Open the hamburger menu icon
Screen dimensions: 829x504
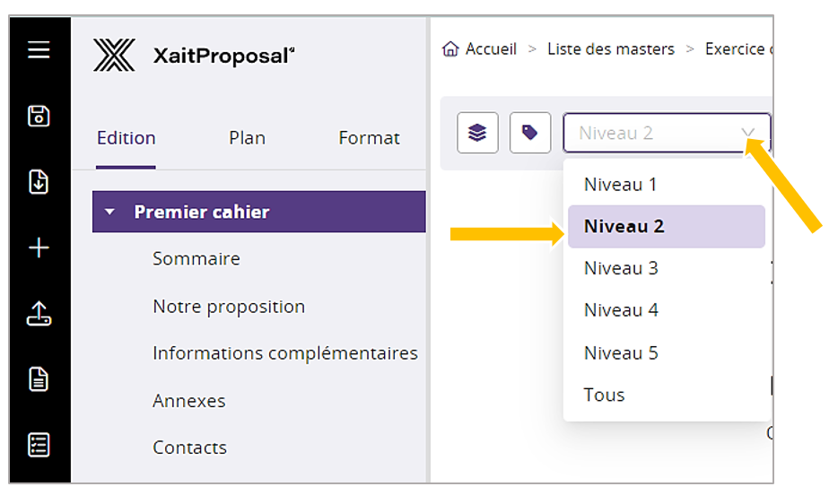click(39, 50)
